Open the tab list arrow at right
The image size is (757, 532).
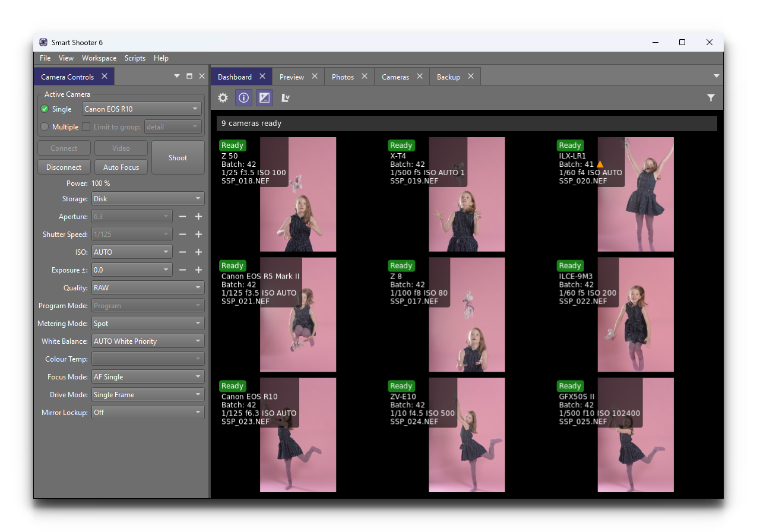pyautogui.click(x=717, y=76)
